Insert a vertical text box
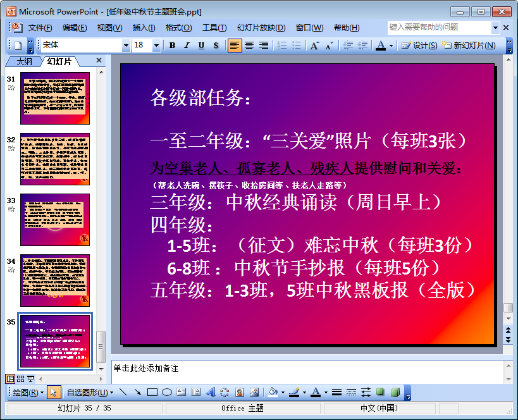The image size is (518, 420). [195, 392]
